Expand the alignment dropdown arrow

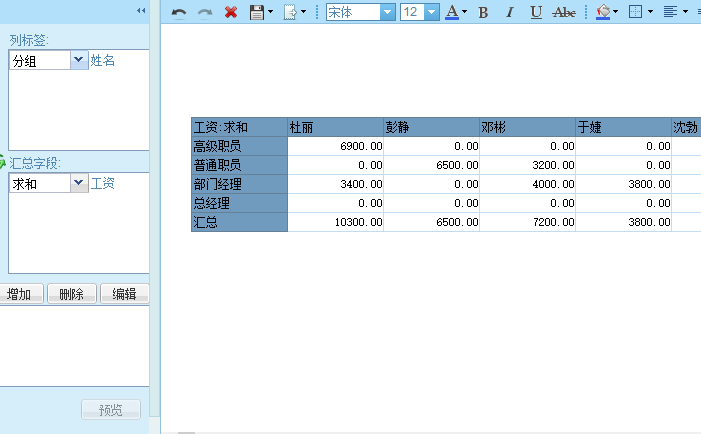(685, 12)
